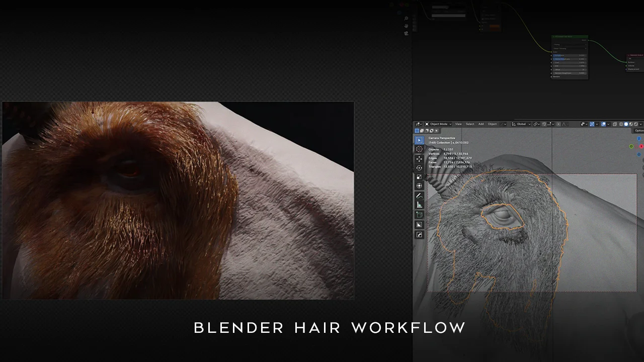
Task: Toggle the snapping magnet icon
Action: 544,124
